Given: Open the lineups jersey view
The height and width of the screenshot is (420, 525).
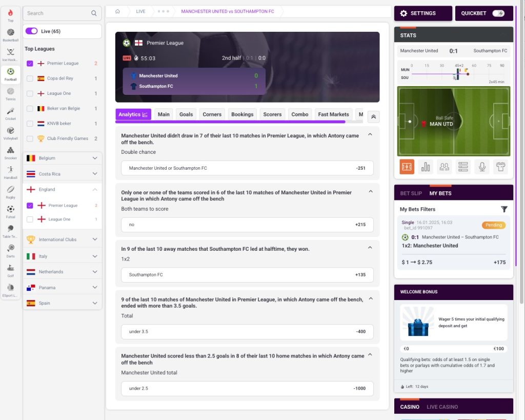Looking at the screenshot, I should (500, 167).
